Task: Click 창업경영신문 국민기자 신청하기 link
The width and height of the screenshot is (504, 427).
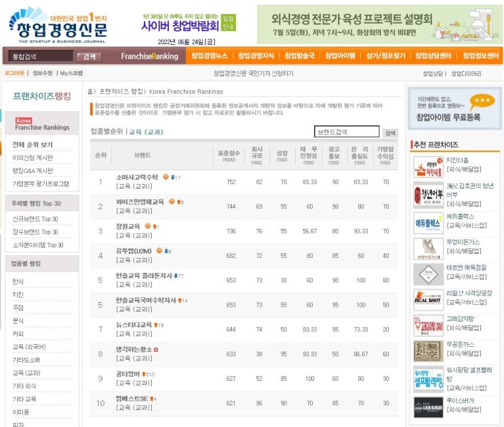Action: pyautogui.click(x=253, y=73)
